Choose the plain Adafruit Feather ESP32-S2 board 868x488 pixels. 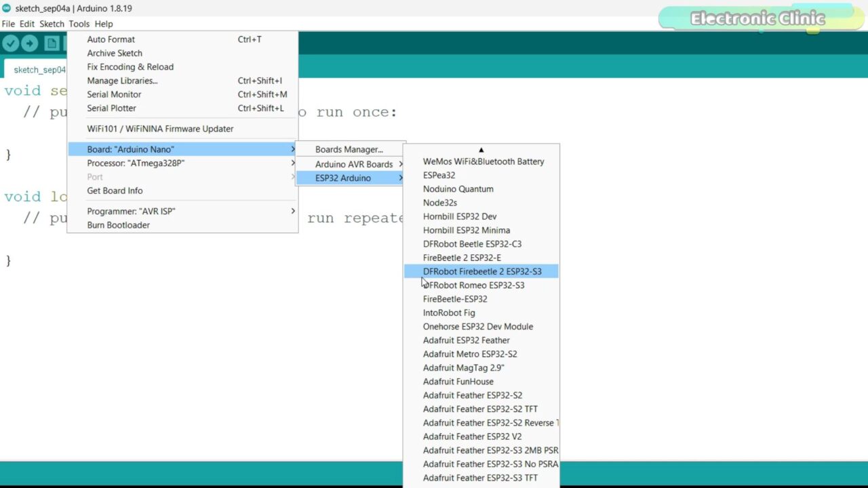[481, 395]
